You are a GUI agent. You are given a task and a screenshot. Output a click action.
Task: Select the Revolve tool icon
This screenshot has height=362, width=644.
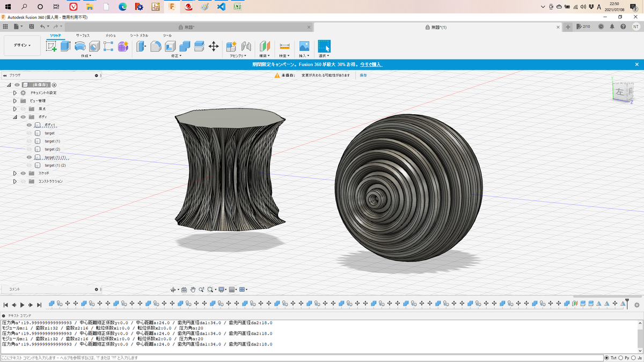click(80, 46)
